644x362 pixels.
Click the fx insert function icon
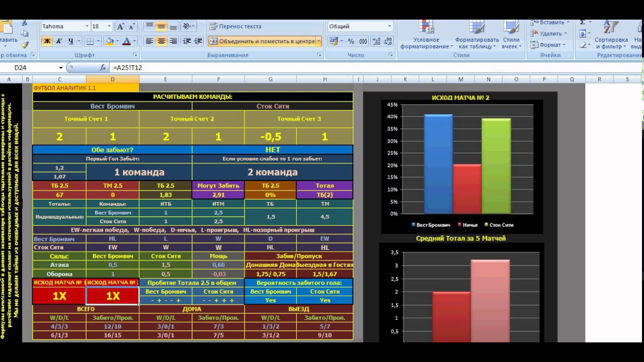pyautogui.click(x=103, y=67)
